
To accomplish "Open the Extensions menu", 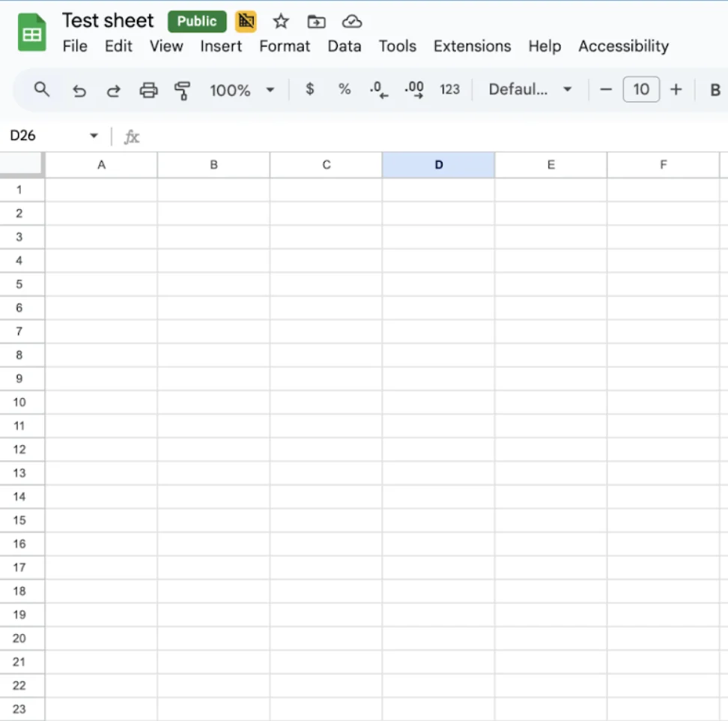I will point(472,46).
